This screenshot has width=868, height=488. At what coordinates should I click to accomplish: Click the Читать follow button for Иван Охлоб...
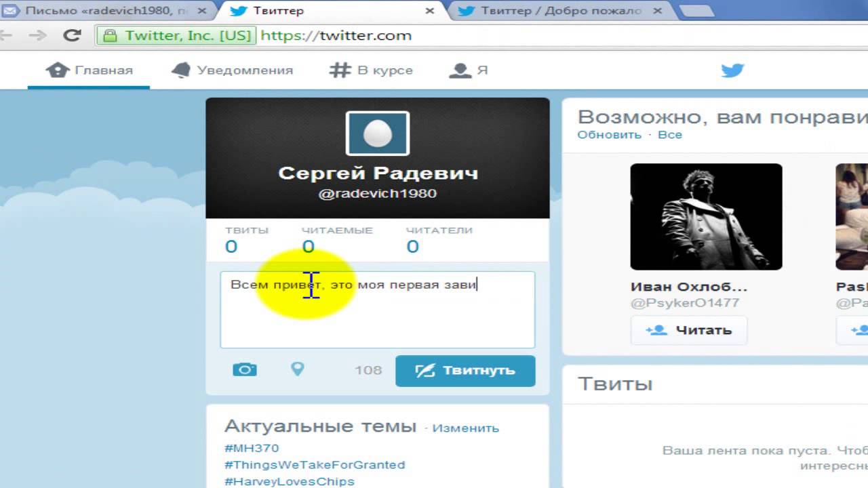(689, 331)
